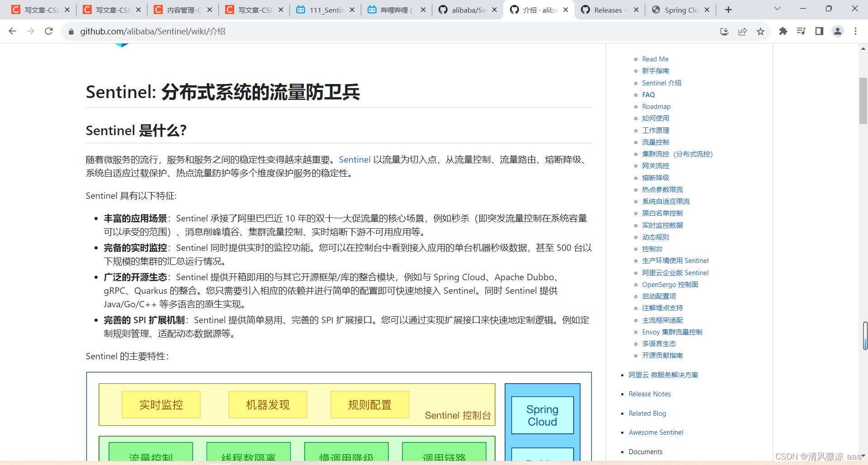Close the 内容管理 tab
The width and height of the screenshot is (868, 465).
click(210, 9)
